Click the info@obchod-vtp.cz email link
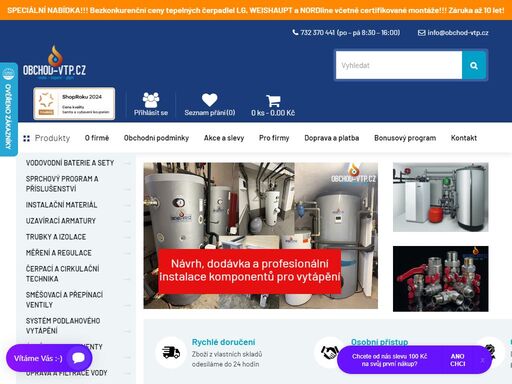The height and width of the screenshot is (384, 512). point(458,33)
